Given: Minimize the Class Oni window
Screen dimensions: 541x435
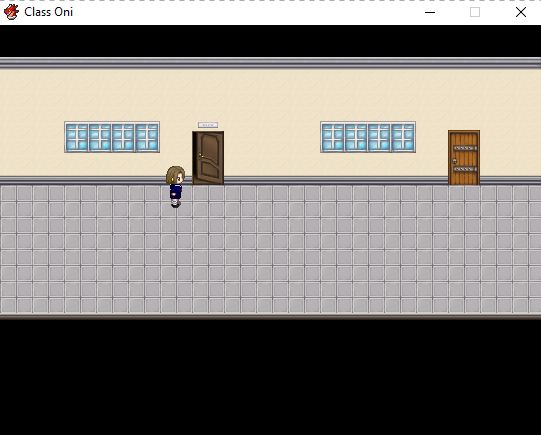Looking at the screenshot, I should [430, 12].
